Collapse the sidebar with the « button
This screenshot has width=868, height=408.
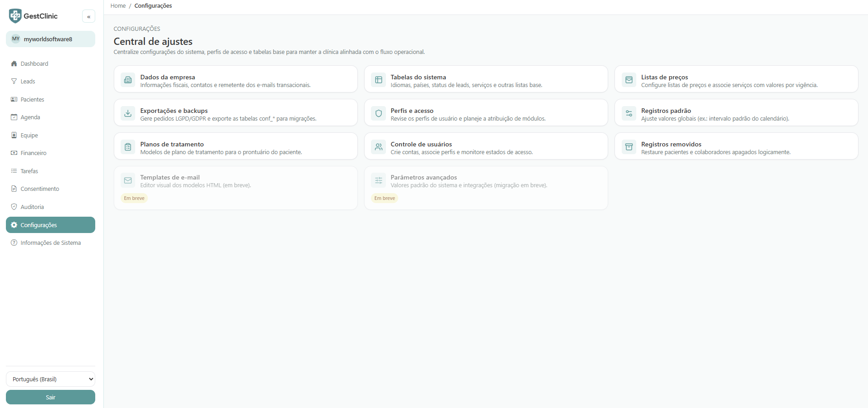click(x=88, y=16)
